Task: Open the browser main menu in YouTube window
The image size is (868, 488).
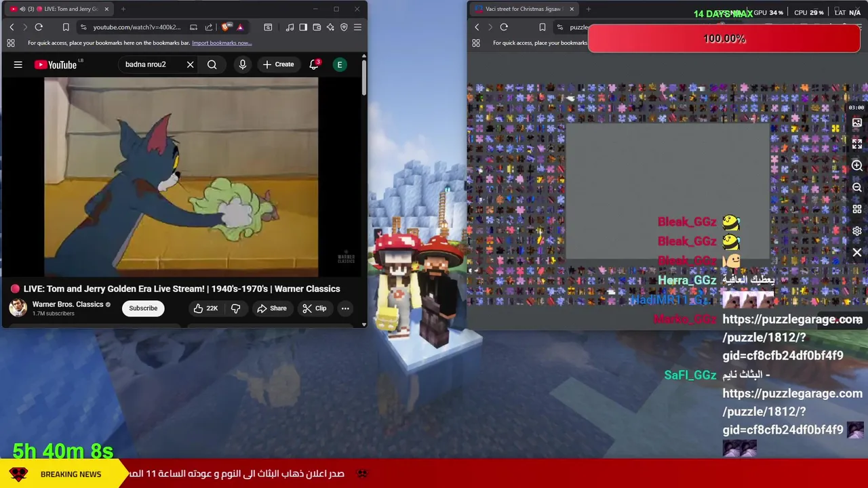Action: [357, 27]
